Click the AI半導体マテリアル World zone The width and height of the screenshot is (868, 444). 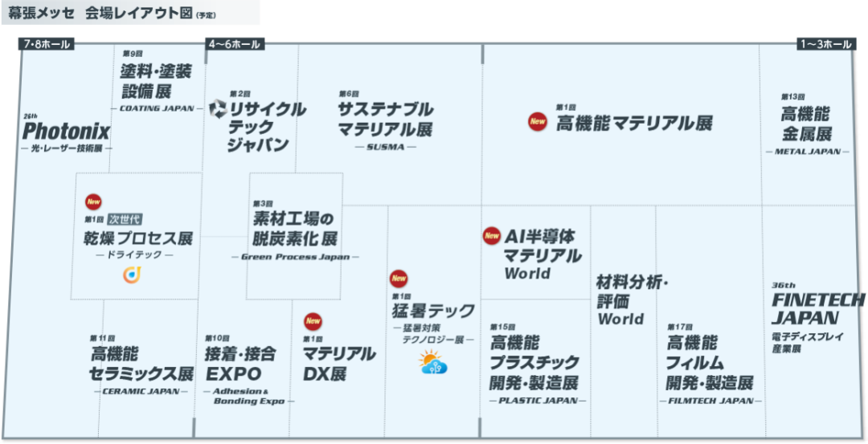tap(542, 255)
